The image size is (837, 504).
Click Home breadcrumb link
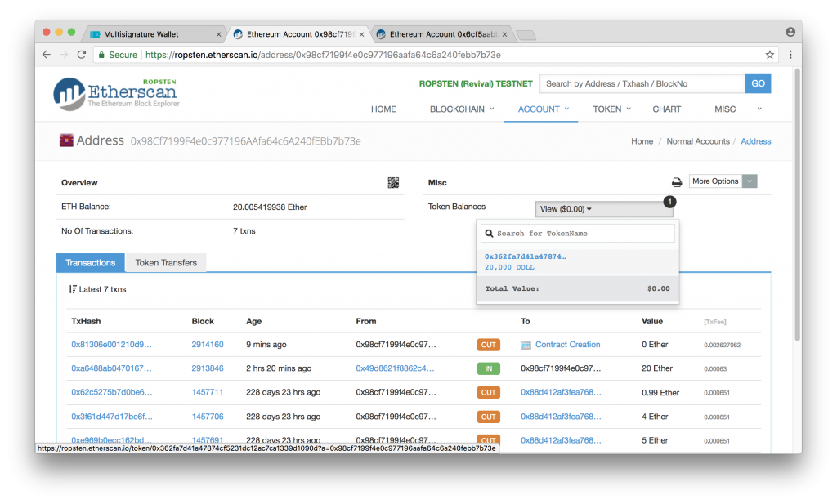pos(642,140)
